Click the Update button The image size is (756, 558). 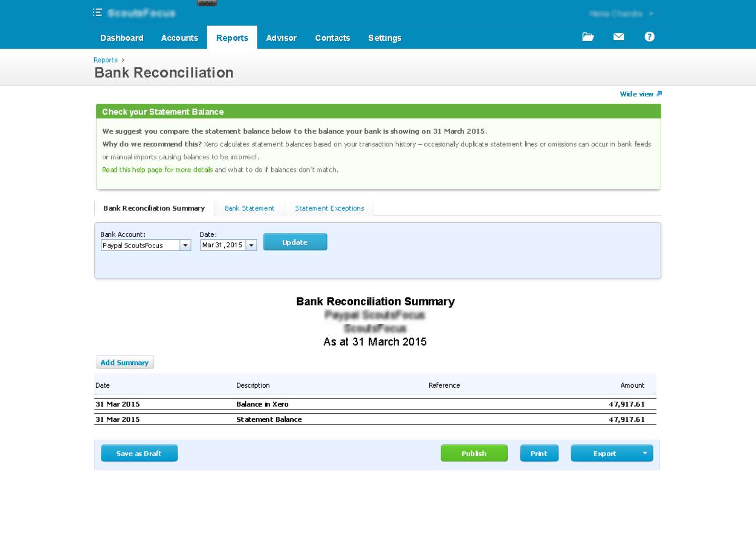click(x=295, y=242)
